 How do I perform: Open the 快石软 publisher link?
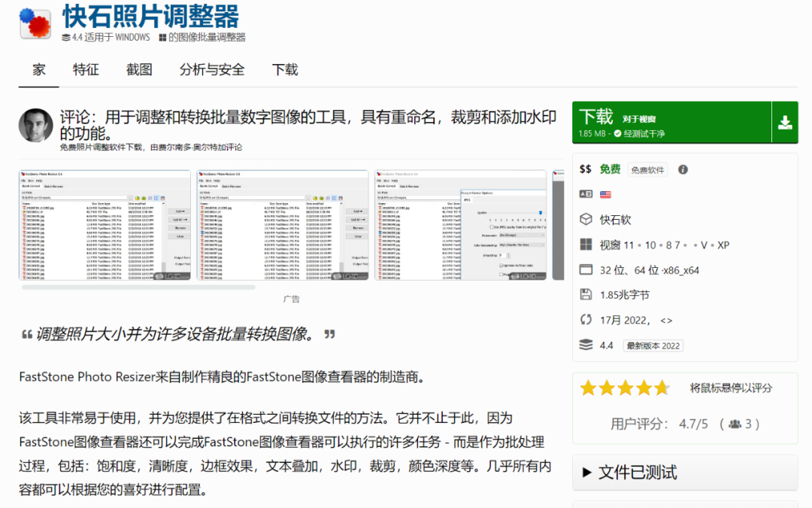click(615, 220)
